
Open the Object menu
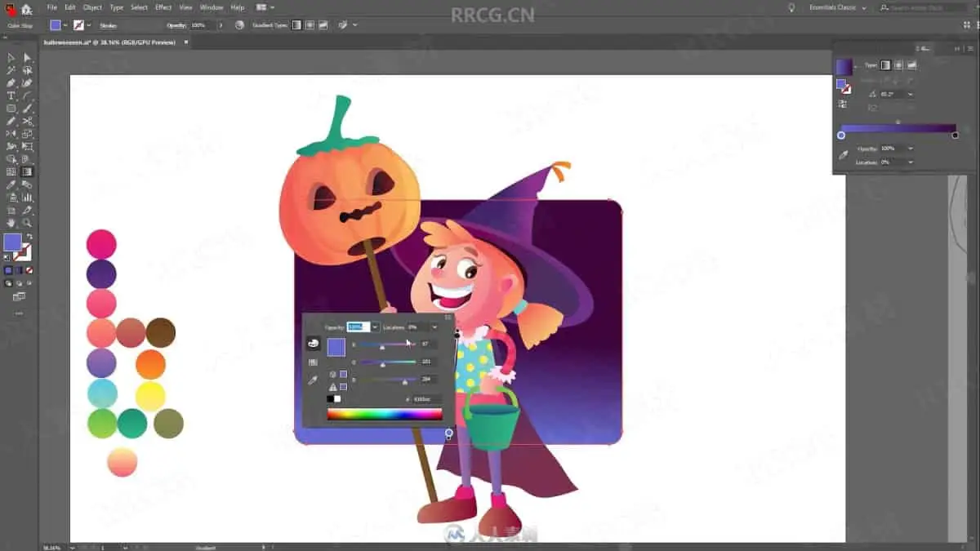92,7
